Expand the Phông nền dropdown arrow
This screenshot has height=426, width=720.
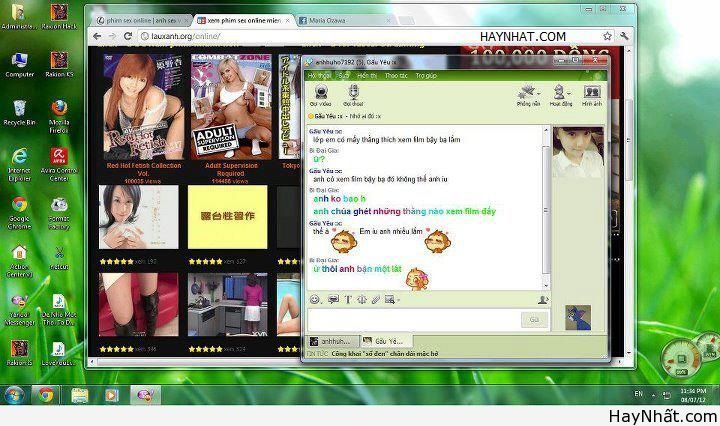[x=538, y=93]
